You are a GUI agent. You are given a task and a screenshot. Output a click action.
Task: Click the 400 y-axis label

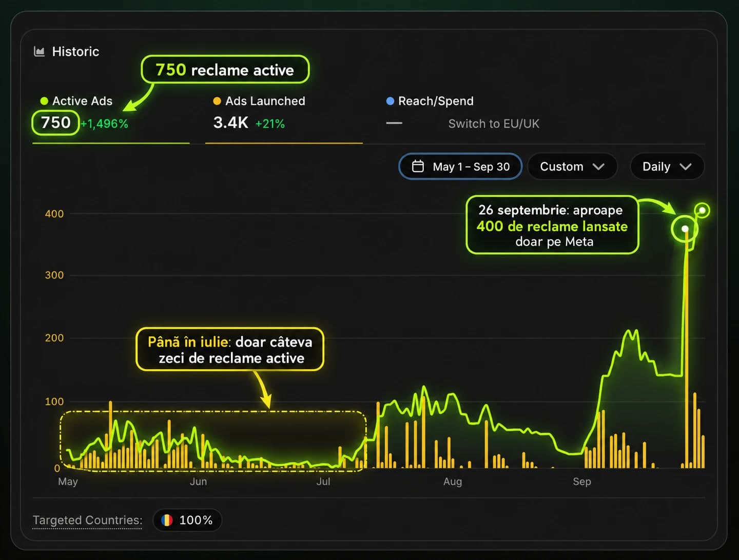(x=54, y=214)
